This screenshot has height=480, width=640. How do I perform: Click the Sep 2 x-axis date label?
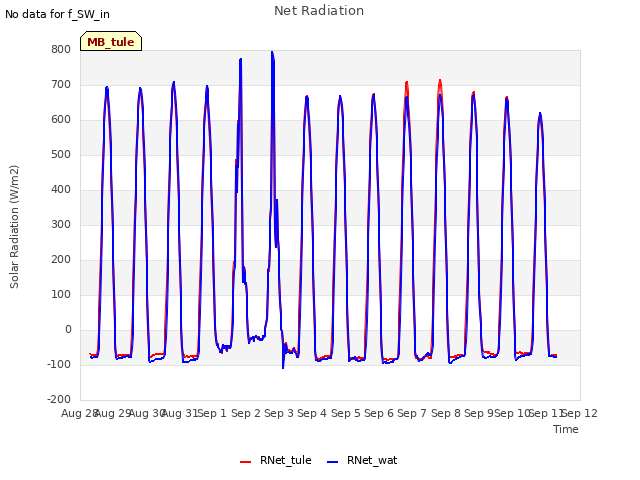(246, 413)
